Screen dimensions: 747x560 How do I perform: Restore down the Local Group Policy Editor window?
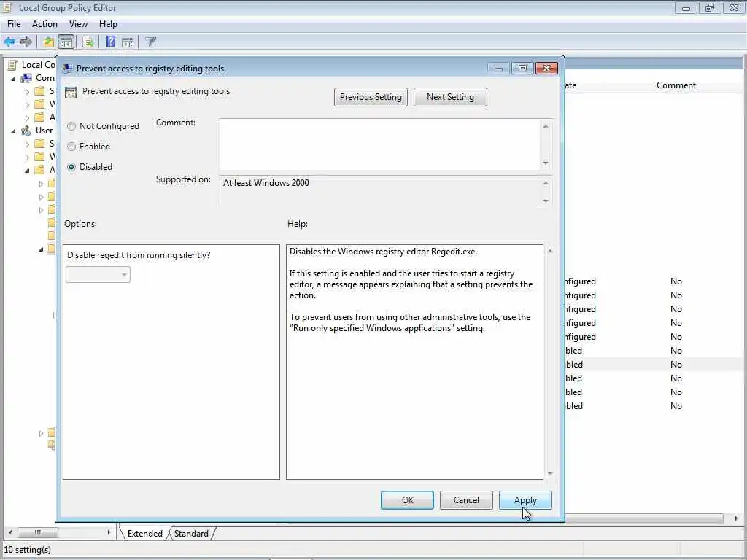709,7
